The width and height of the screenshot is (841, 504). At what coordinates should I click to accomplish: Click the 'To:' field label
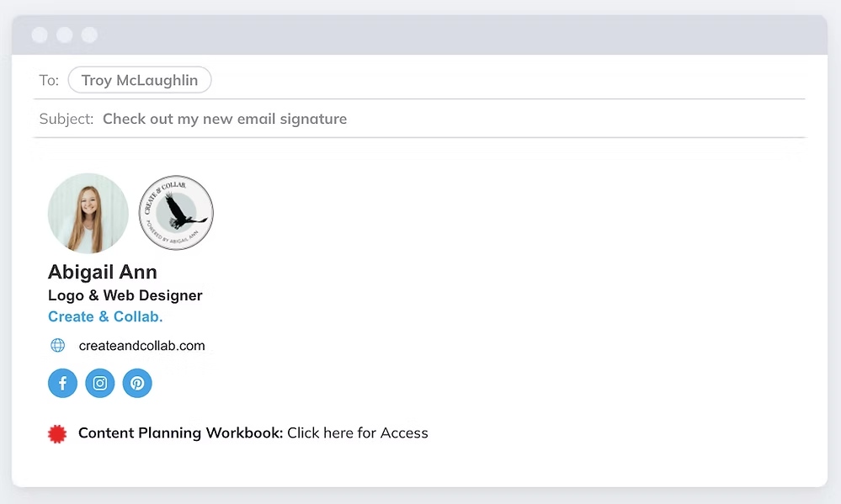49,81
